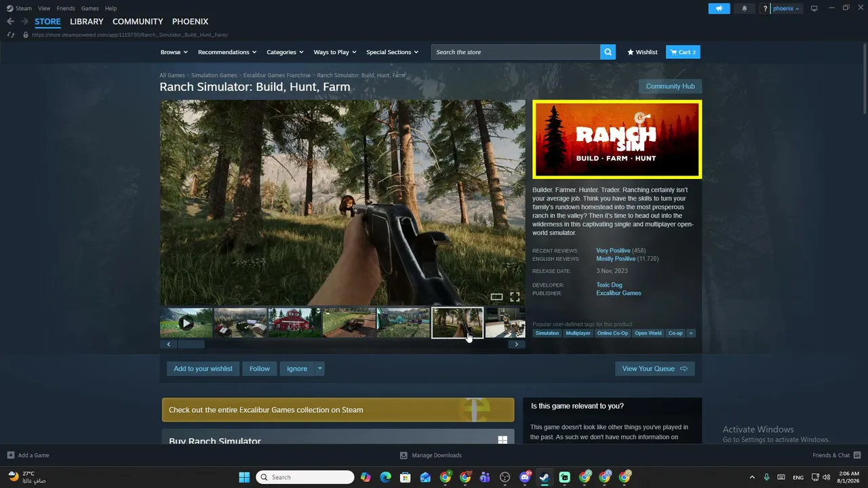Switch to Big Picture mode icon
This screenshot has width=868, height=488.
click(x=814, y=8)
